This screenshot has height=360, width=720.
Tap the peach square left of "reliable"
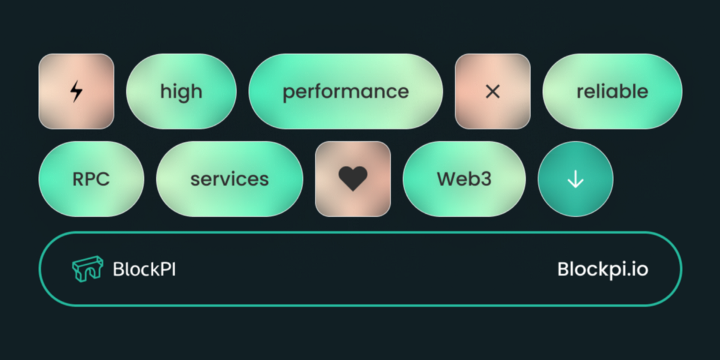[493, 91]
